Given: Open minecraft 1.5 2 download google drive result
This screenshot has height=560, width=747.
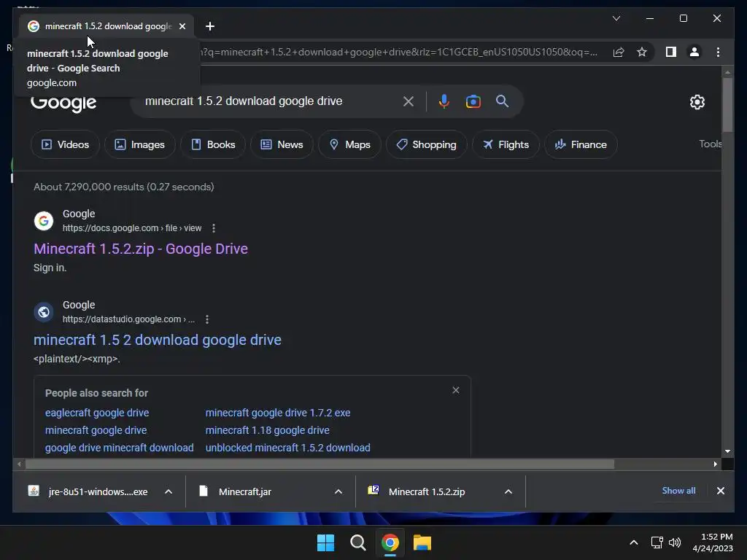Looking at the screenshot, I should [158, 340].
